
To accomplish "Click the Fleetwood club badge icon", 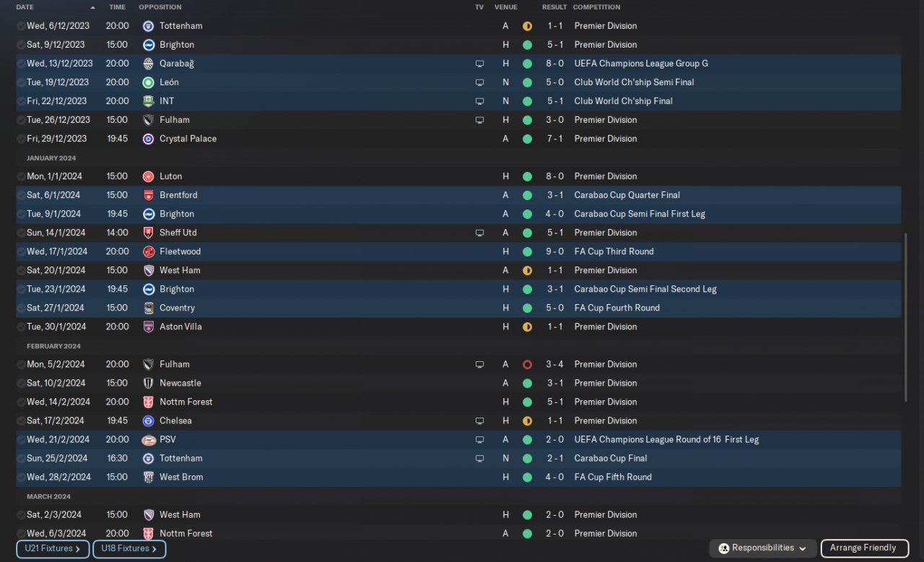I will 148,251.
